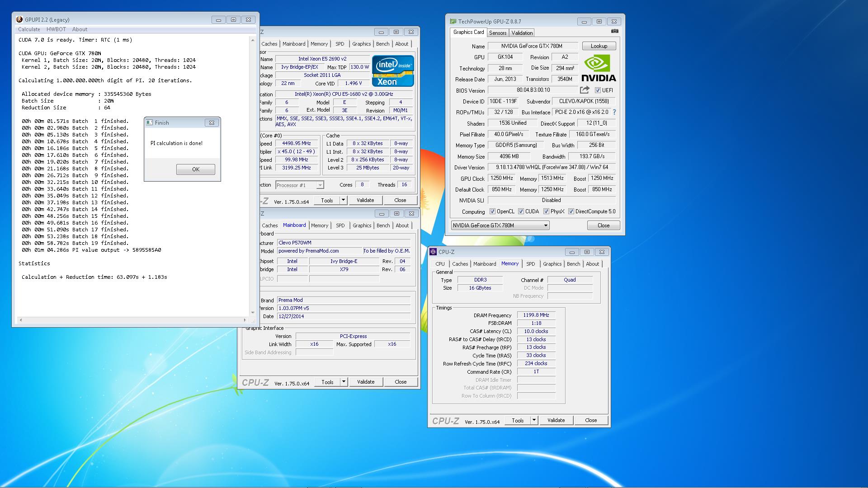This screenshot has width=868, height=488.
Task: Click GPUPI vertical scrollbar down arrow
Action: click(252, 313)
